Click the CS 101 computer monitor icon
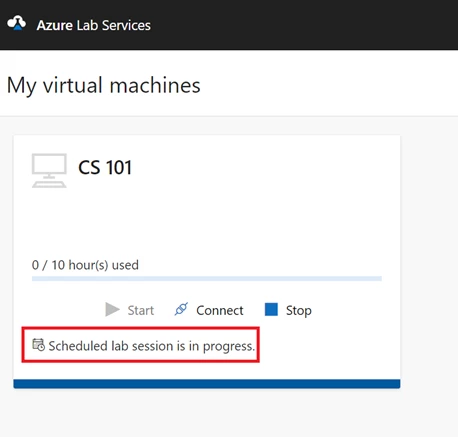Image resolution: width=458 pixels, height=437 pixels. 49,170
